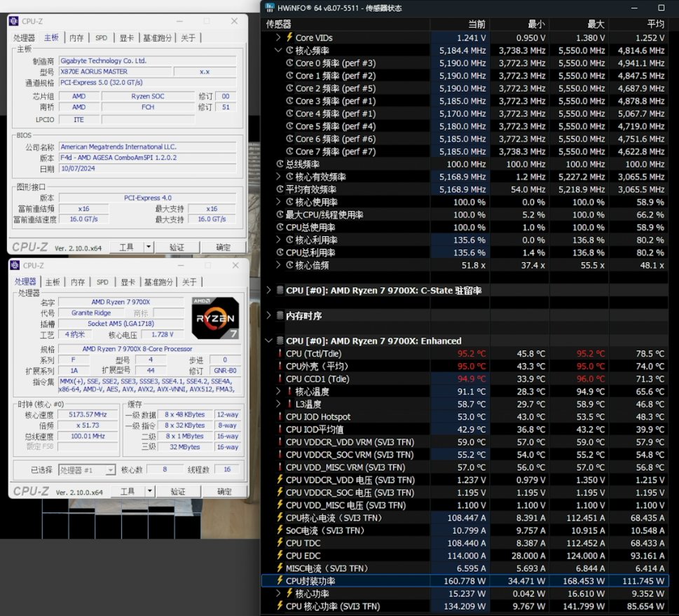Click 确定 button in lower CPU-Z window

coord(224,492)
